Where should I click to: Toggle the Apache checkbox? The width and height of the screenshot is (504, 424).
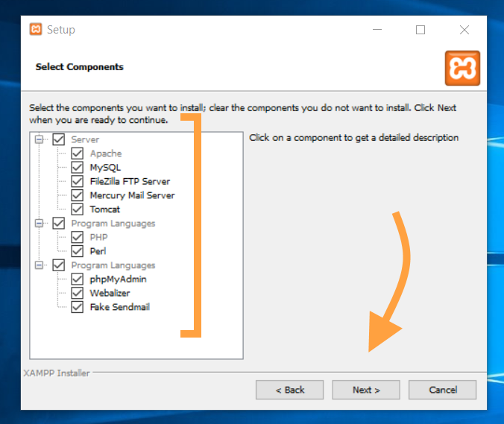[x=77, y=154]
